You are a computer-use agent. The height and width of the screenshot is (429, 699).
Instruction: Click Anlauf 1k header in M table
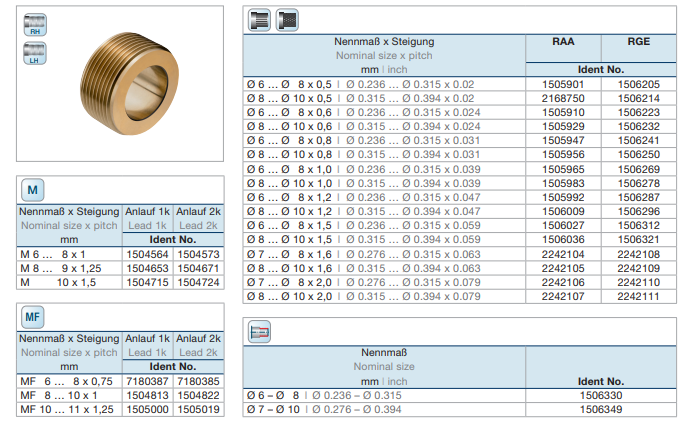[147, 211]
